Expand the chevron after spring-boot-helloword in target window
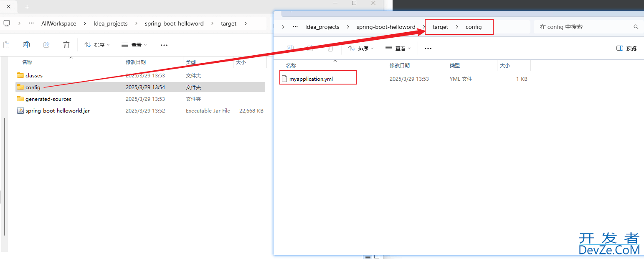The image size is (644, 259). tap(213, 23)
